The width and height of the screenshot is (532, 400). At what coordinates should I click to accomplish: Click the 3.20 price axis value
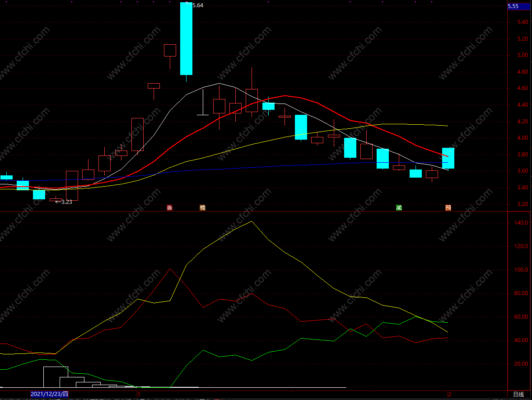pos(523,204)
